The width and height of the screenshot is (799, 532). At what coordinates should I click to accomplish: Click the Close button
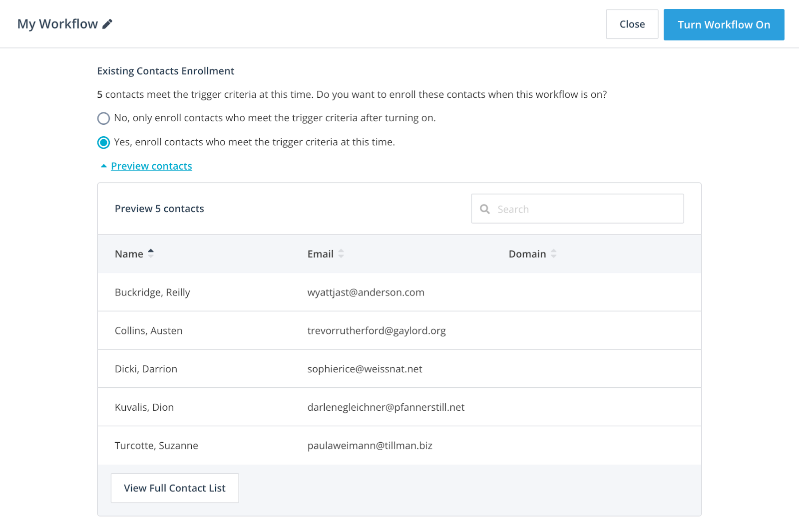click(x=632, y=24)
